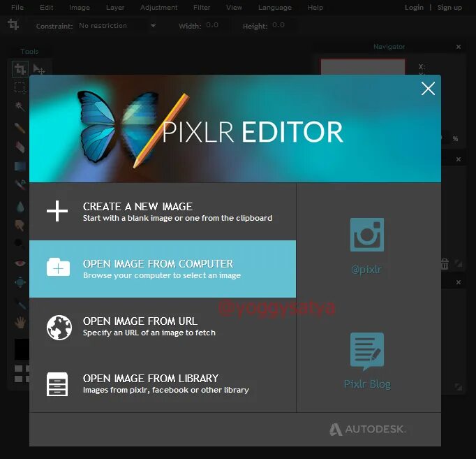Close the Navigator panel
Image resolution: width=476 pixels, height=459 pixels.
[x=459, y=47]
